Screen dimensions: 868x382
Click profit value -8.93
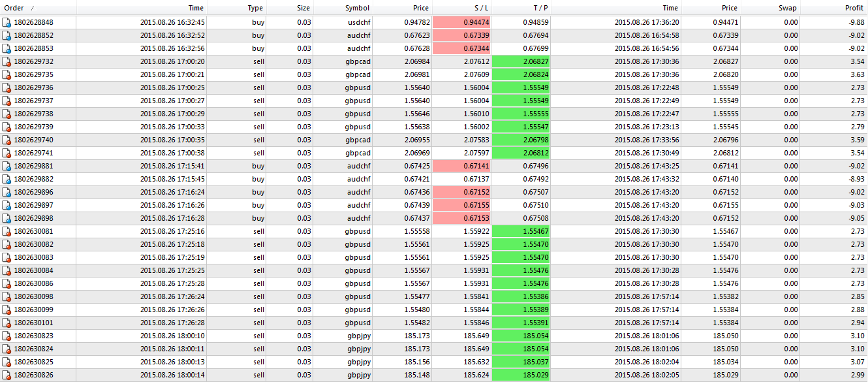tap(856, 179)
